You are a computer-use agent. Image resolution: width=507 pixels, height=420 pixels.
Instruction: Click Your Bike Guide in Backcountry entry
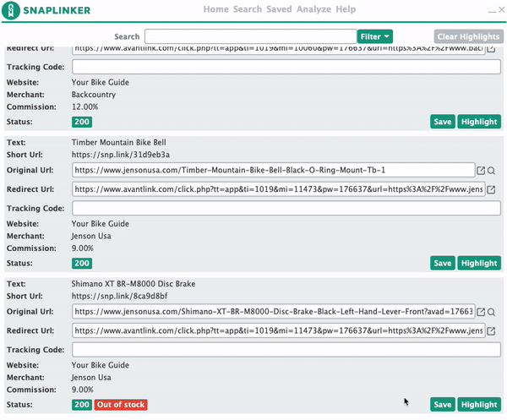(x=101, y=83)
